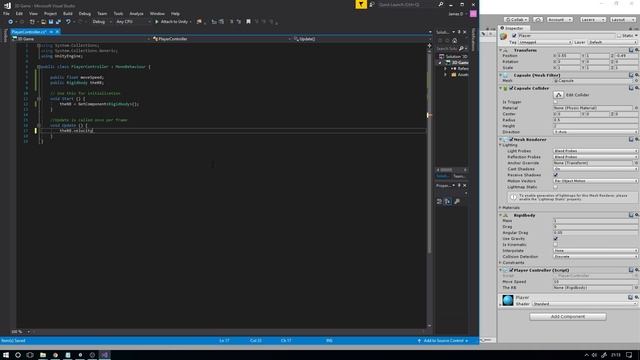The image size is (640, 360).
Task: Uncheck Use Gravity on Rigidbody
Action: [556, 239]
